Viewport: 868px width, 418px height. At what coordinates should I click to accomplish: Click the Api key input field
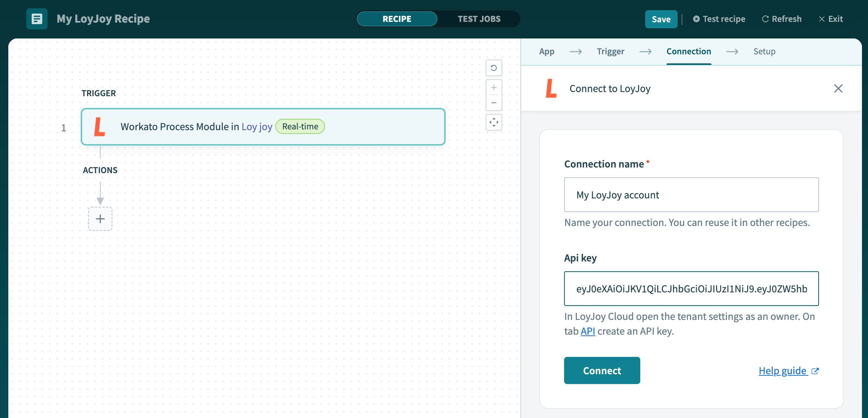(x=691, y=289)
